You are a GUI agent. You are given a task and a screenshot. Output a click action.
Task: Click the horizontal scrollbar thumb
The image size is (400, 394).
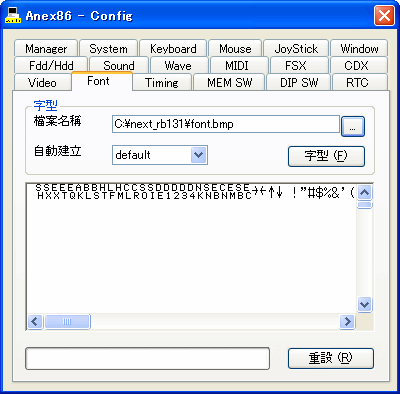pos(67,322)
